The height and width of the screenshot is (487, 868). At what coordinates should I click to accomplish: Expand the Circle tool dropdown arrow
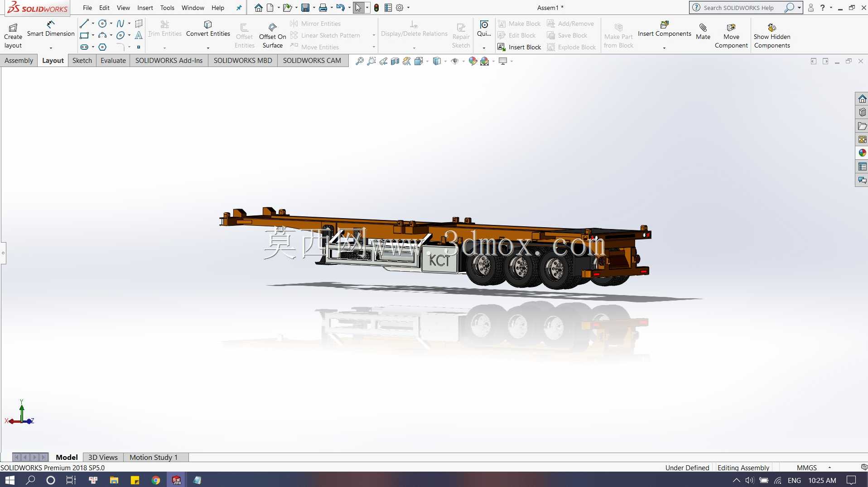point(111,24)
